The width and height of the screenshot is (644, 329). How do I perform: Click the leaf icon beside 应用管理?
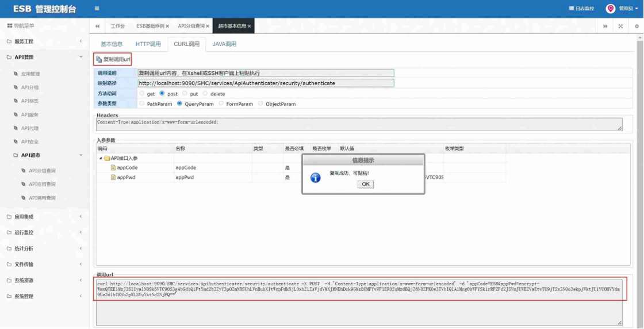pyautogui.click(x=16, y=74)
